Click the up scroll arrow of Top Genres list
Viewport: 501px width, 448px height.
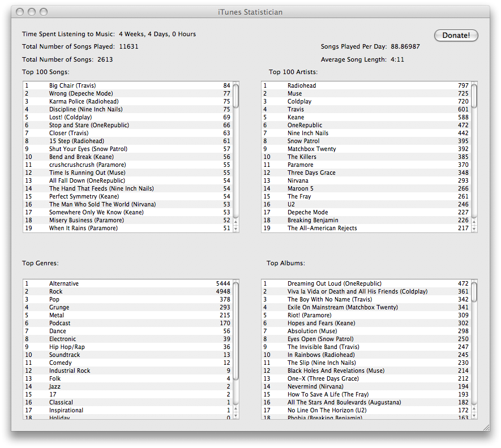pyautogui.click(x=236, y=409)
